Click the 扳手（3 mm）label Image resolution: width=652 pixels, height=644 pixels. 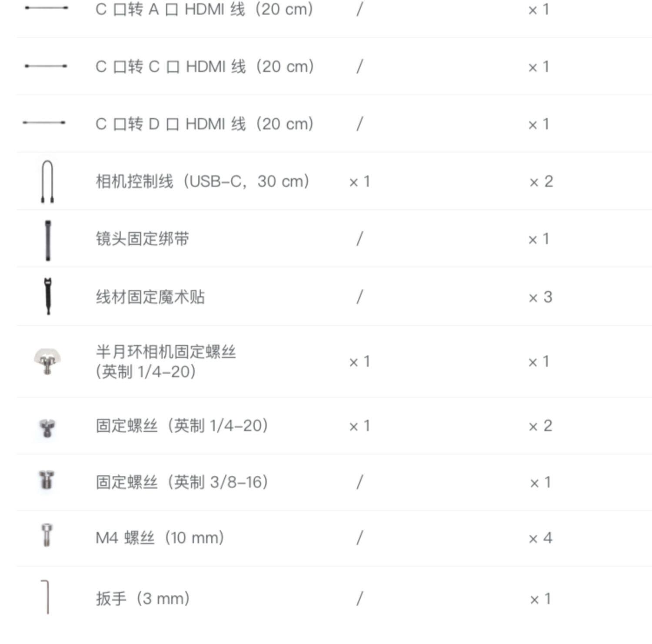point(143,599)
